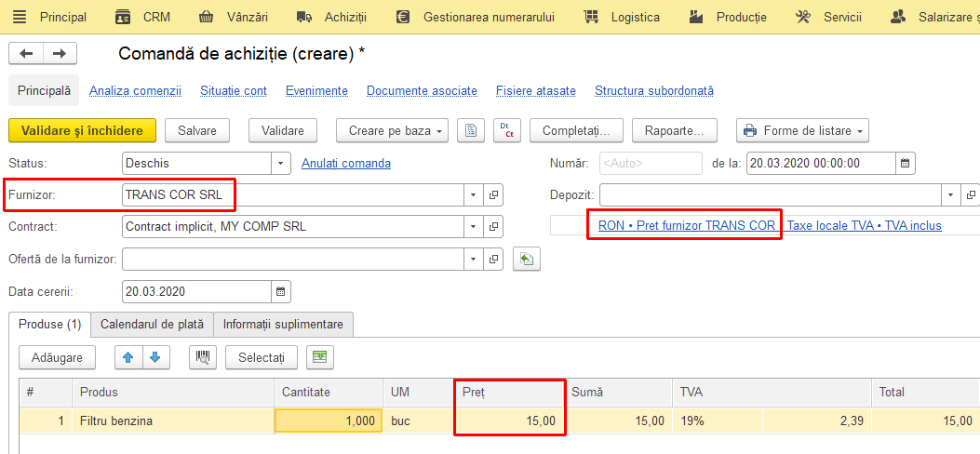Click the Număr <Auto> field
The width and height of the screenshot is (980, 454).
pyautogui.click(x=651, y=164)
